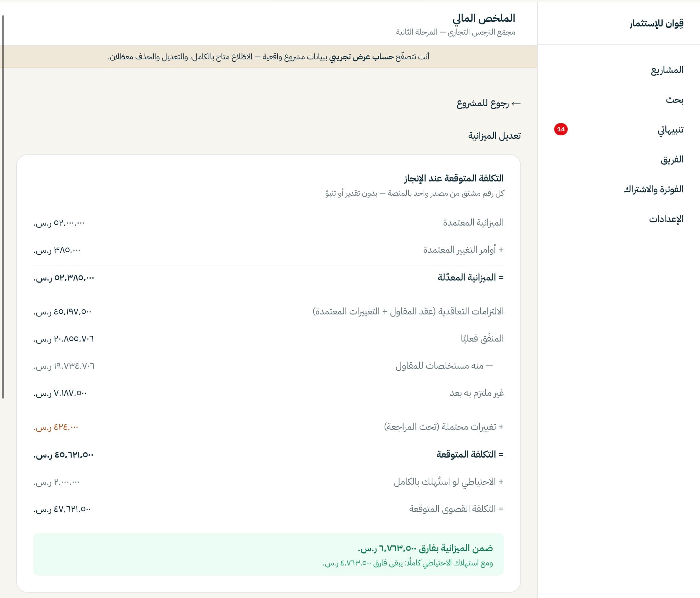Click the project subtitle مجمع النرجس التجاري

click(455, 32)
